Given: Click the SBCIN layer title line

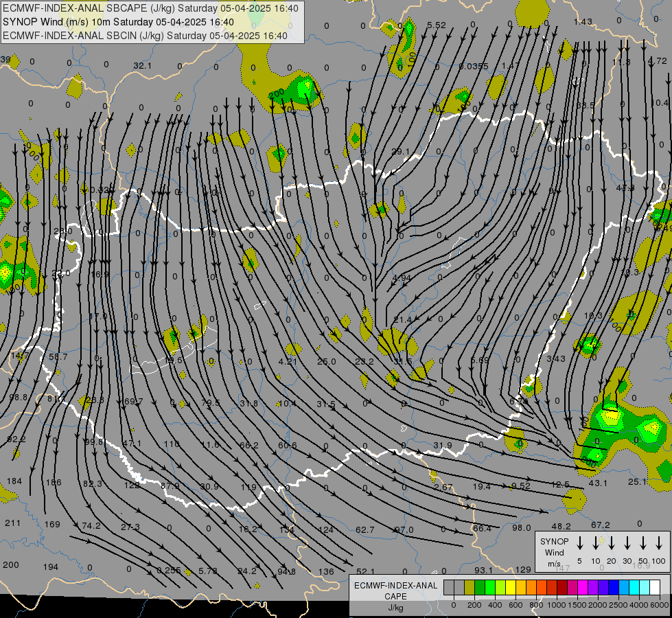Looking at the screenshot, I should [x=145, y=36].
